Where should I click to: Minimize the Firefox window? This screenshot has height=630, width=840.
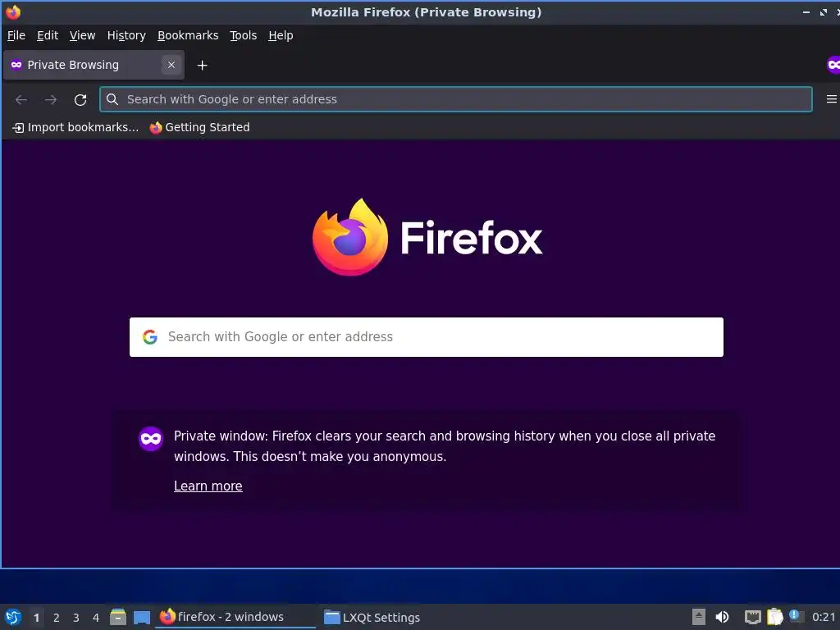(x=806, y=11)
